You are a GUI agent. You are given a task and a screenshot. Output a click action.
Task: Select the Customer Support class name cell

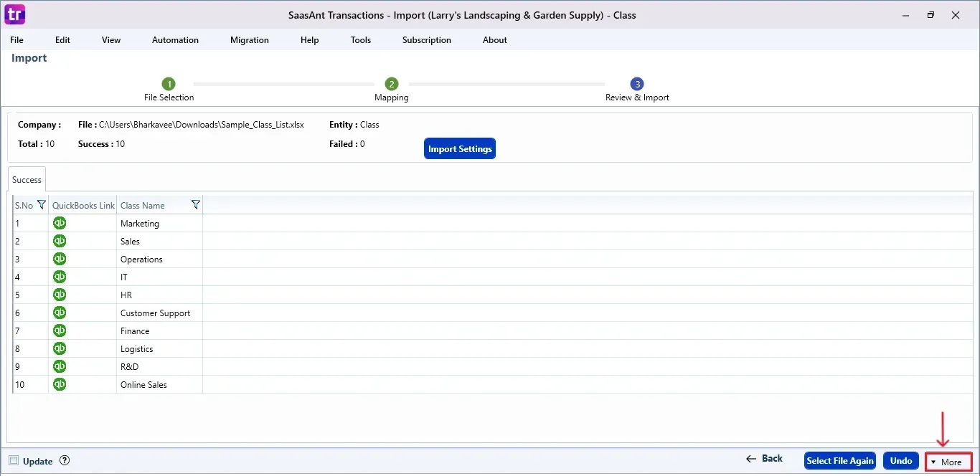click(x=160, y=313)
